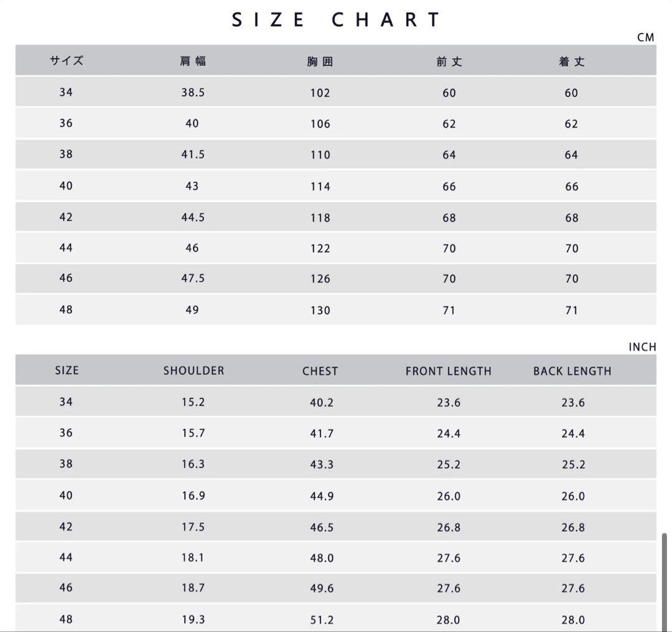This screenshot has width=672, height=632.
Task: Click the 51.2 chest inch value
Action: pyautogui.click(x=322, y=620)
